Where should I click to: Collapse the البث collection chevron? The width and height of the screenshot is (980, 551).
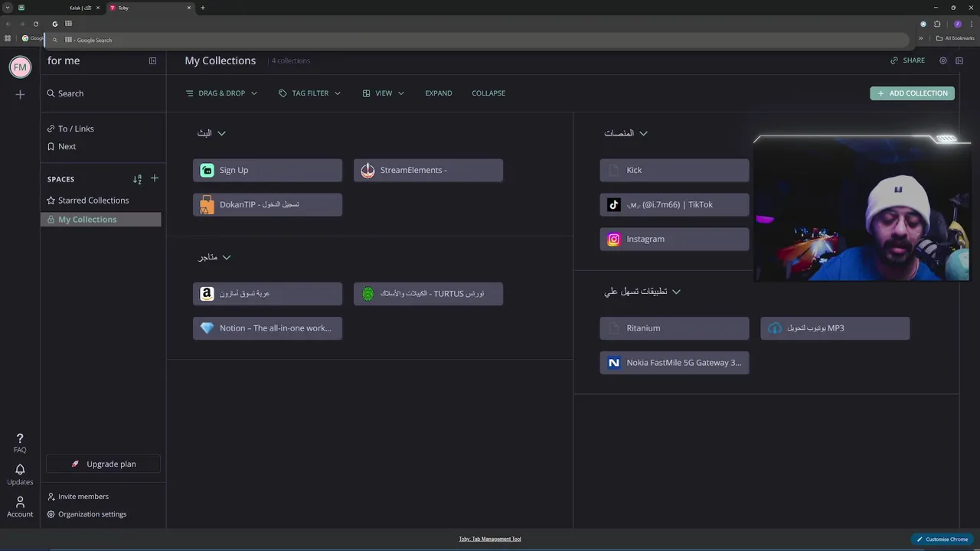click(x=221, y=133)
